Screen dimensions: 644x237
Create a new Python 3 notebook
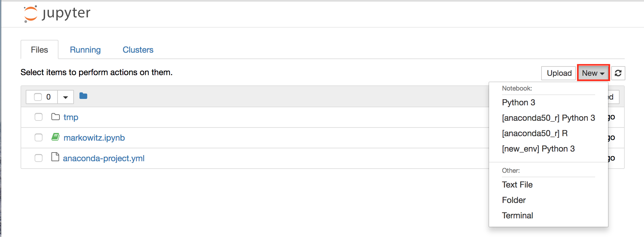point(518,102)
